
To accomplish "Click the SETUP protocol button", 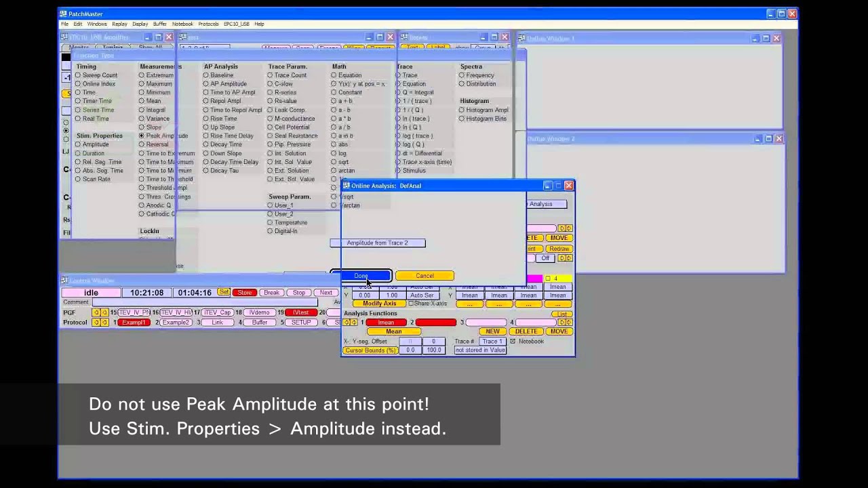I will (x=300, y=323).
